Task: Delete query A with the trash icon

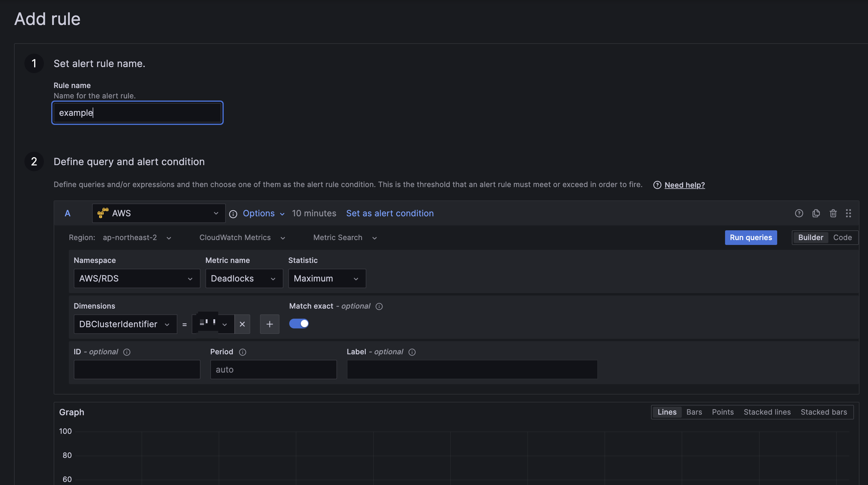Action: pos(833,213)
